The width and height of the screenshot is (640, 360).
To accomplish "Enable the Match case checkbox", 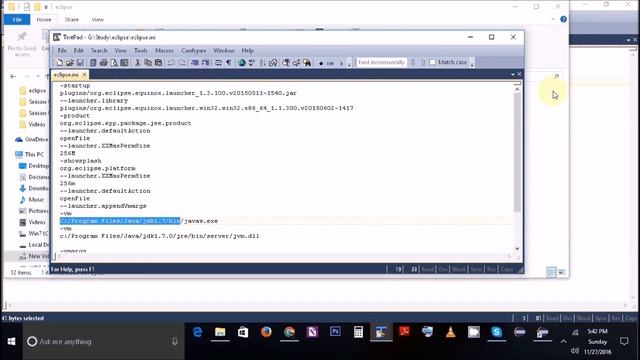I will [433, 62].
